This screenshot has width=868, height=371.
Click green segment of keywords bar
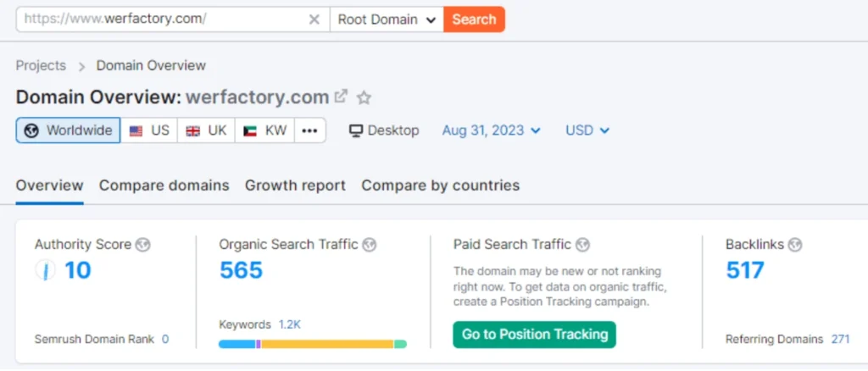pyautogui.click(x=400, y=344)
